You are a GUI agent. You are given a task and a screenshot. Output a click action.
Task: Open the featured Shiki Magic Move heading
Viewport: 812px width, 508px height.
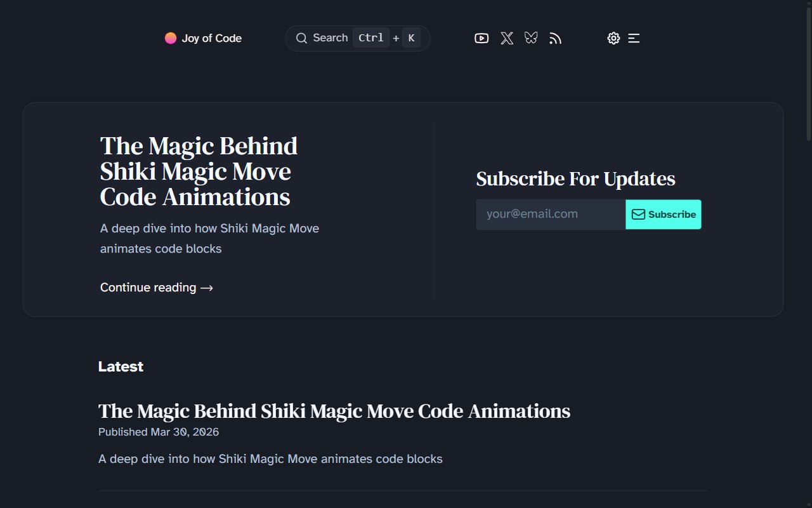199,171
